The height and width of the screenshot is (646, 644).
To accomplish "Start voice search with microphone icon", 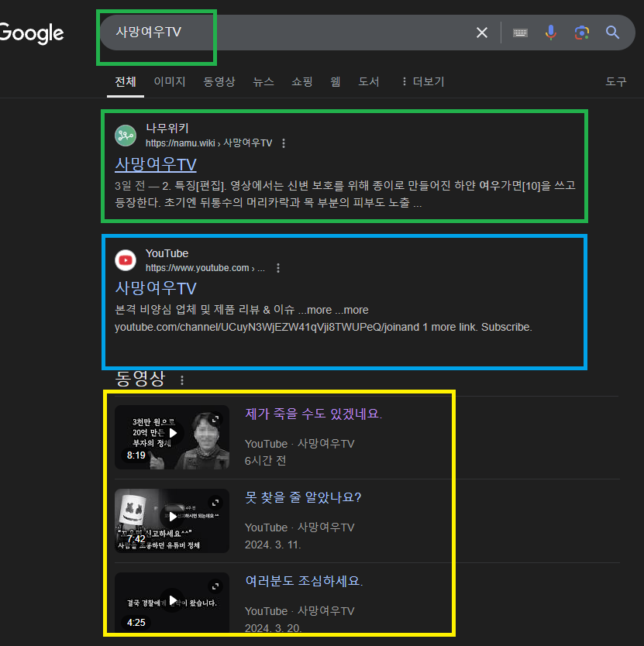I will (x=550, y=32).
